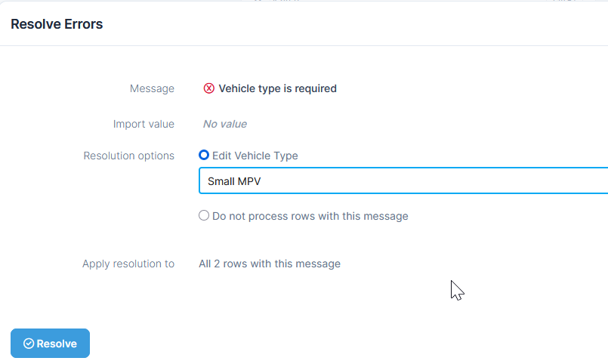Image resolution: width=608 pixels, height=364 pixels.
Task: Click the Import value field label
Action: pyautogui.click(x=144, y=124)
